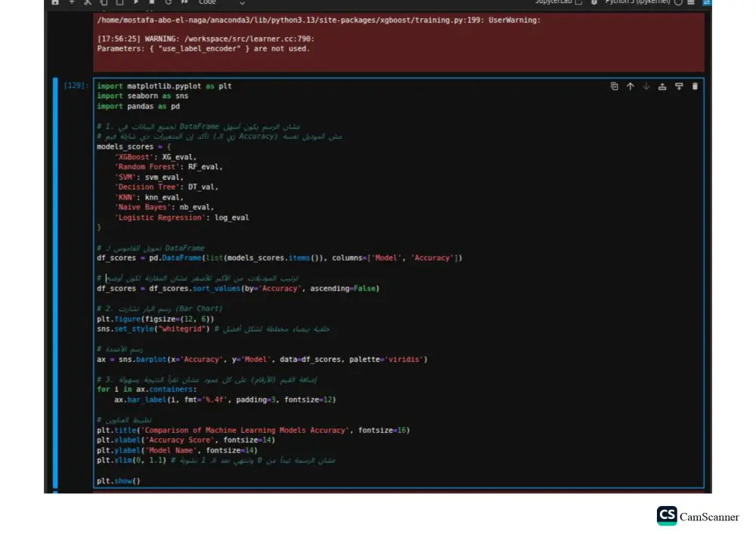The width and height of the screenshot is (756, 534).
Task: Click the '/workspace/src/learner.cc:790' warning line
Action: tap(206, 39)
